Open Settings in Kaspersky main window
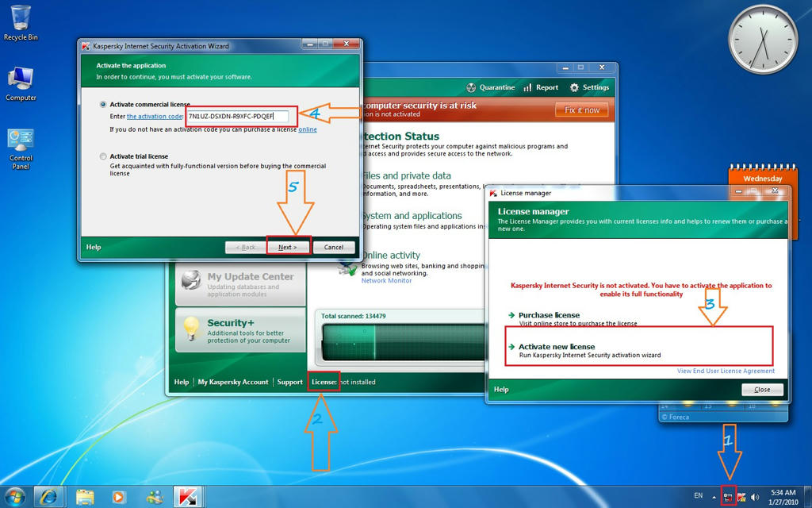 589,87
